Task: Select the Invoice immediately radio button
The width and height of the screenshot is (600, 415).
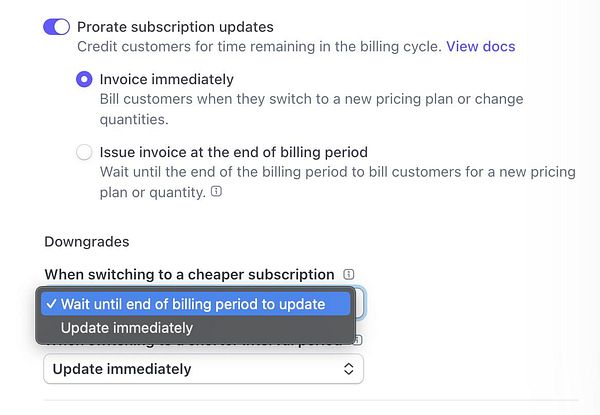Action: point(85,80)
